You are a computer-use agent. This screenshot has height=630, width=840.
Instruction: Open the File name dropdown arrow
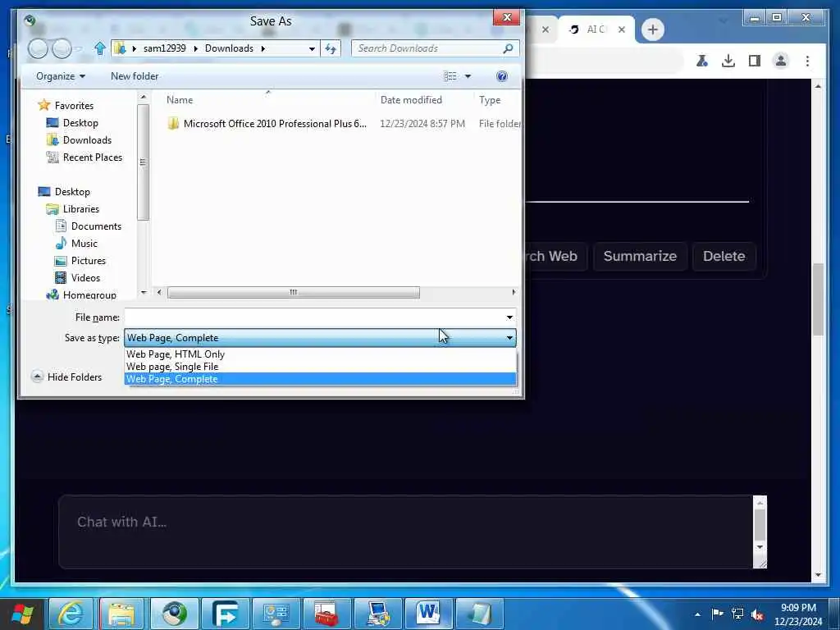tap(509, 317)
